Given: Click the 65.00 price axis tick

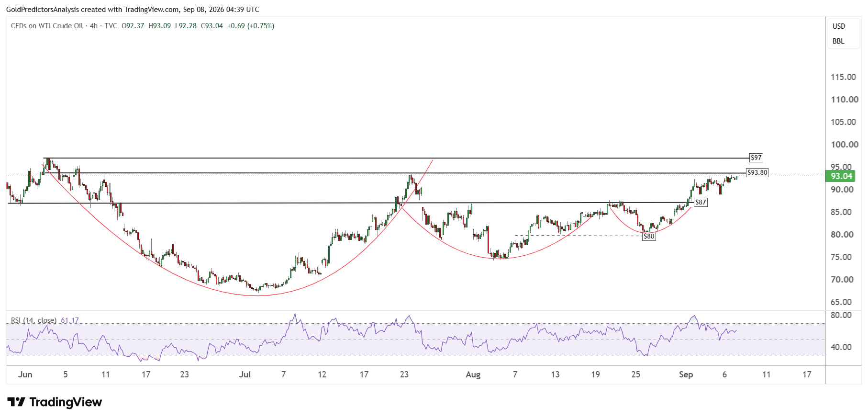Looking at the screenshot, I should pyautogui.click(x=841, y=302).
